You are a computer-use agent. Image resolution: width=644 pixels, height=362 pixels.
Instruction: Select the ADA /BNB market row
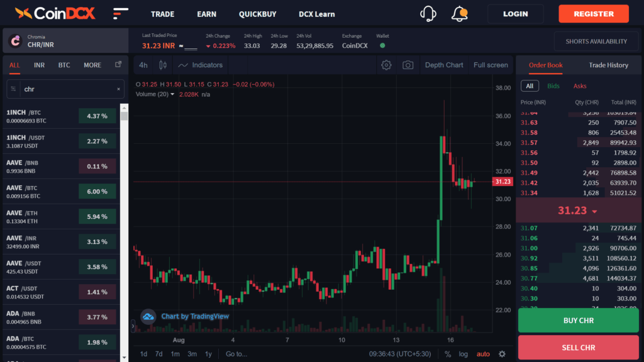coord(61,317)
